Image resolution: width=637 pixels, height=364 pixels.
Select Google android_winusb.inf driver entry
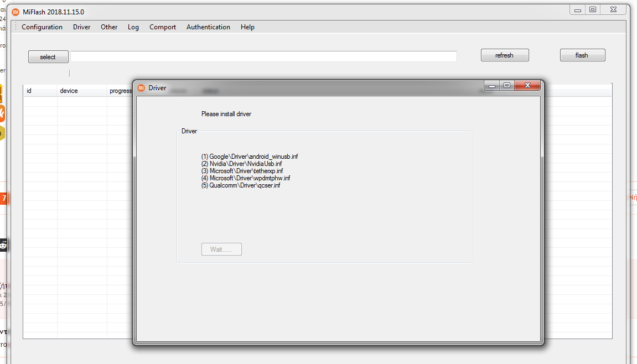click(x=250, y=157)
